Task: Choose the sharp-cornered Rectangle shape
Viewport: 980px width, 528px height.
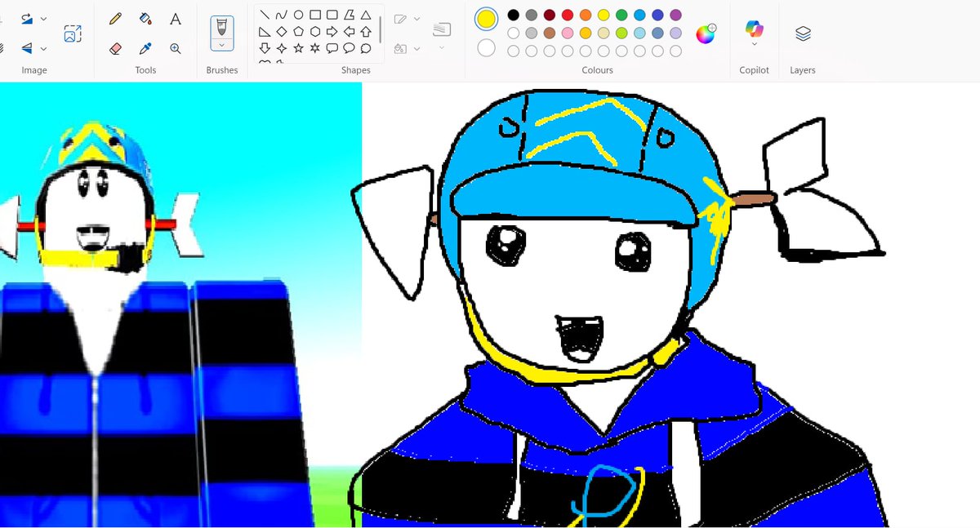Action: point(315,15)
